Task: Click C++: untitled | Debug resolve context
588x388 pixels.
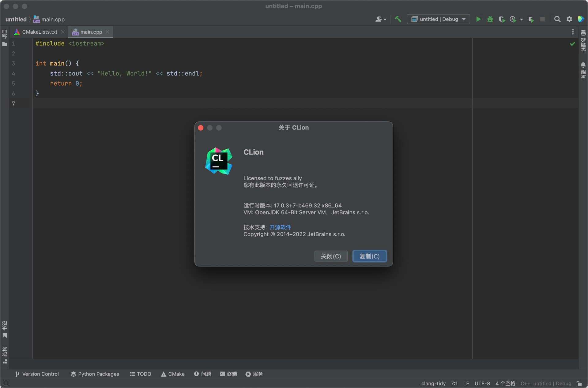Action: (x=546, y=383)
